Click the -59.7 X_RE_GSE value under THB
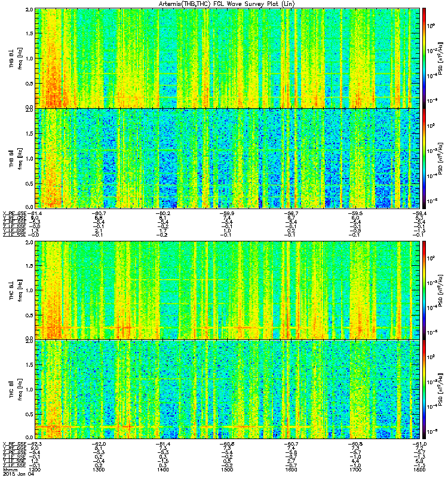The width and height of the screenshot is (448, 478). [291, 213]
